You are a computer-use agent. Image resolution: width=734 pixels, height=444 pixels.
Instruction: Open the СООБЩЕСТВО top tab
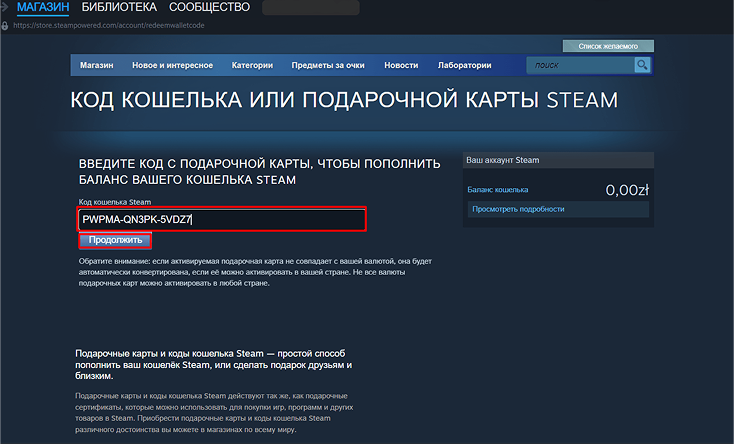[x=209, y=7]
